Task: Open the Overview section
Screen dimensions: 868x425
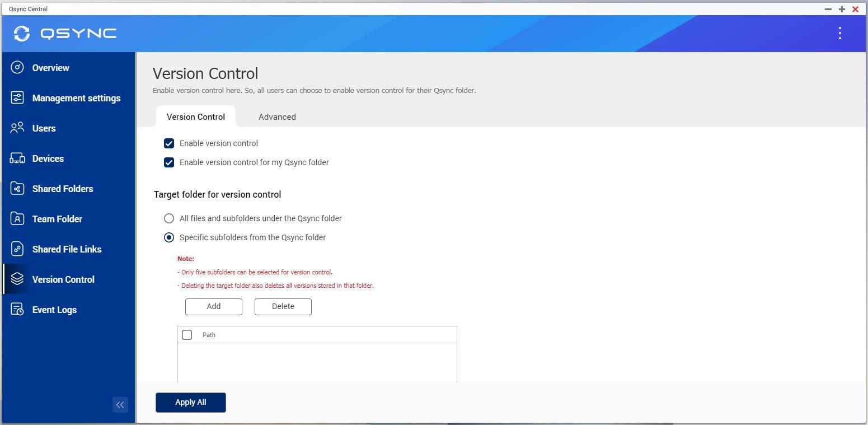Action: pyautogui.click(x=50, y=68)
